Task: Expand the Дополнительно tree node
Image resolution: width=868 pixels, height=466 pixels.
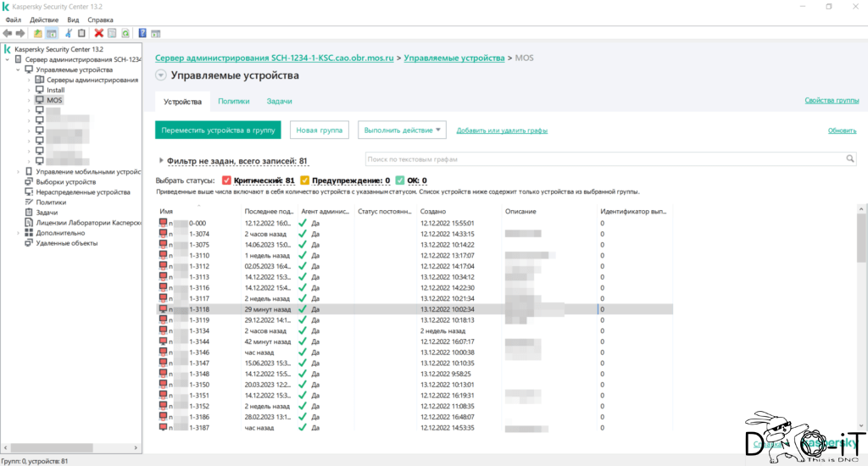Action: (x=19, y=233)
